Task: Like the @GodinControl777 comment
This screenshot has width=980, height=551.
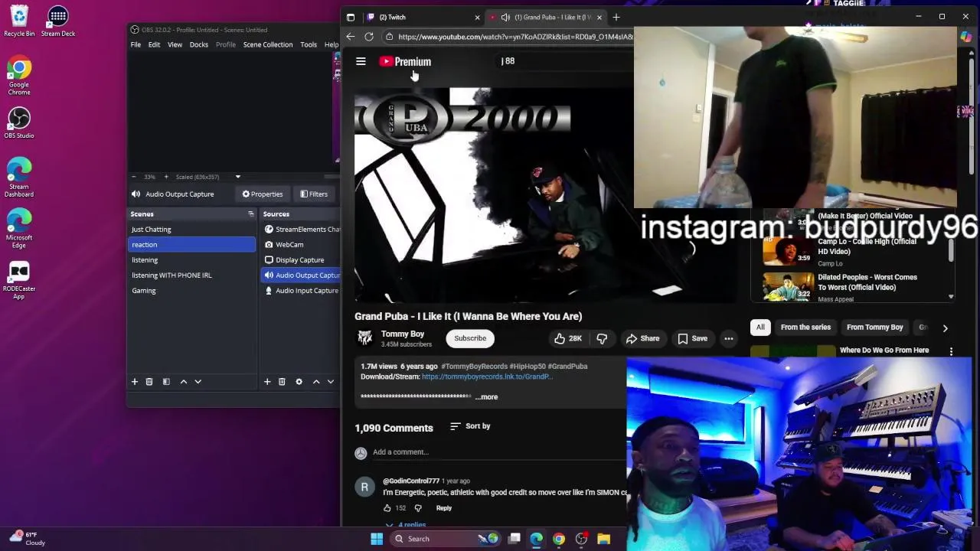Action: tap(387, 508)
